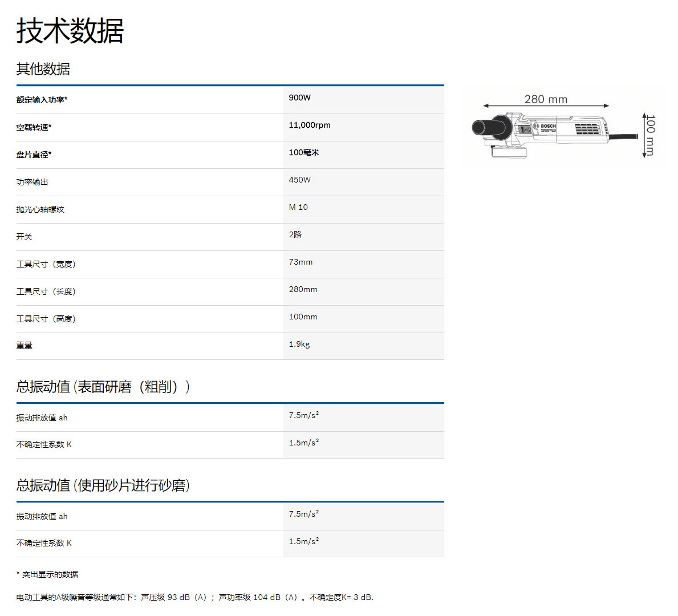The image size is (678, 616).
Task: Click the 1.9kg weight value
Action: (299, 344)
